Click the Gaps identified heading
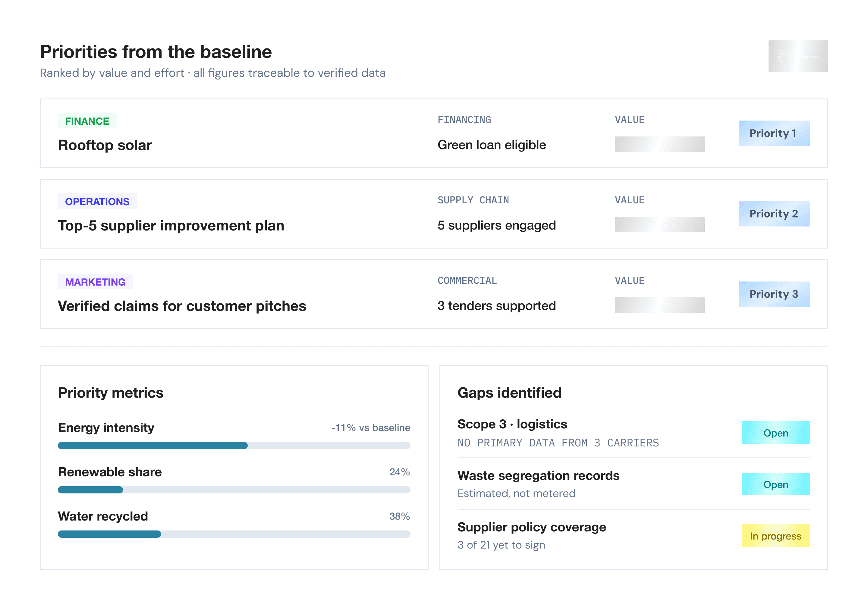 click(x=509, y=393)
